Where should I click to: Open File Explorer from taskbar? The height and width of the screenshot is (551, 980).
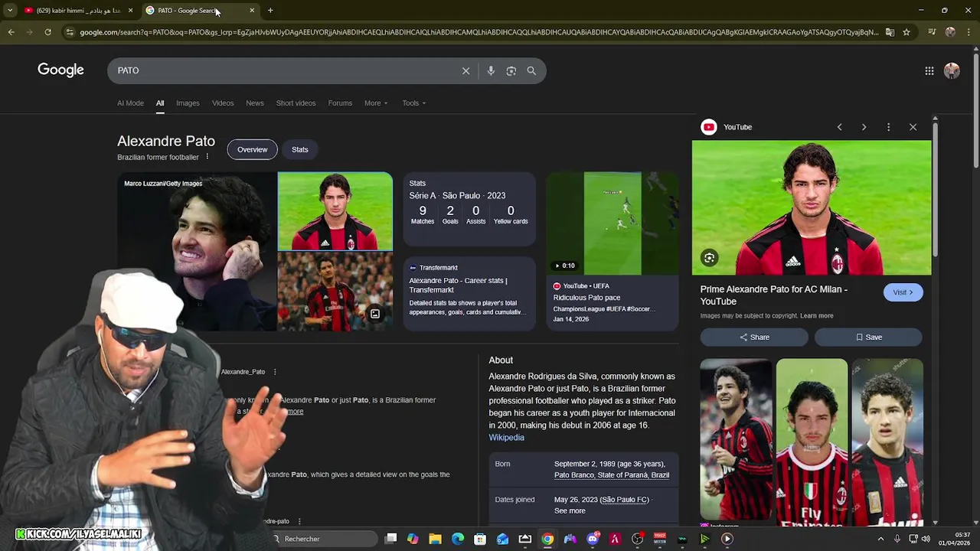435,539
